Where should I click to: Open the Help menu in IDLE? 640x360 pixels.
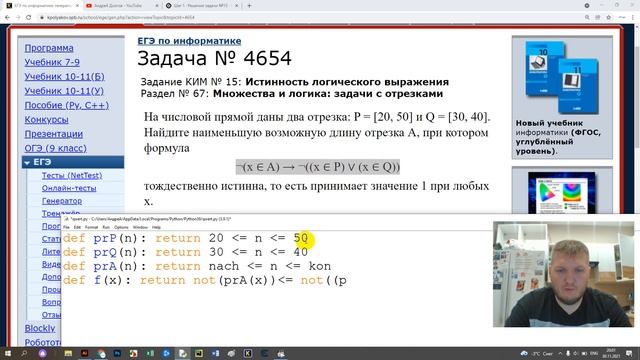tap(156, 227)
